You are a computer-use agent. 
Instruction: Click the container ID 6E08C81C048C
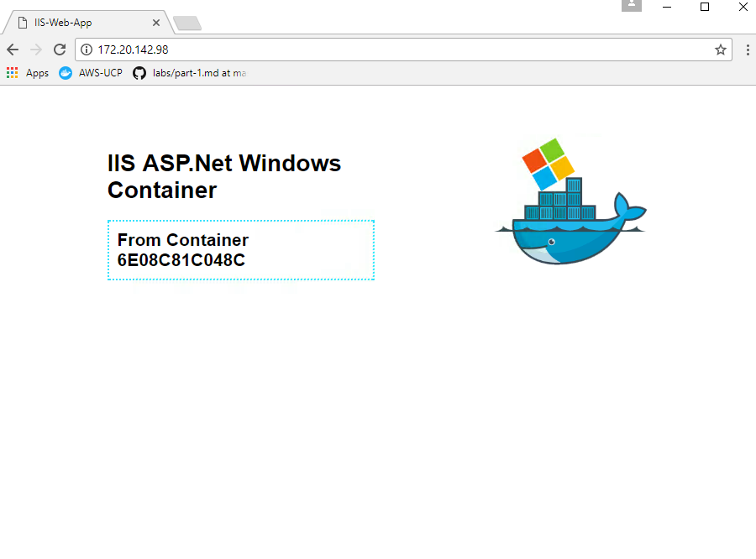[181, 260]
